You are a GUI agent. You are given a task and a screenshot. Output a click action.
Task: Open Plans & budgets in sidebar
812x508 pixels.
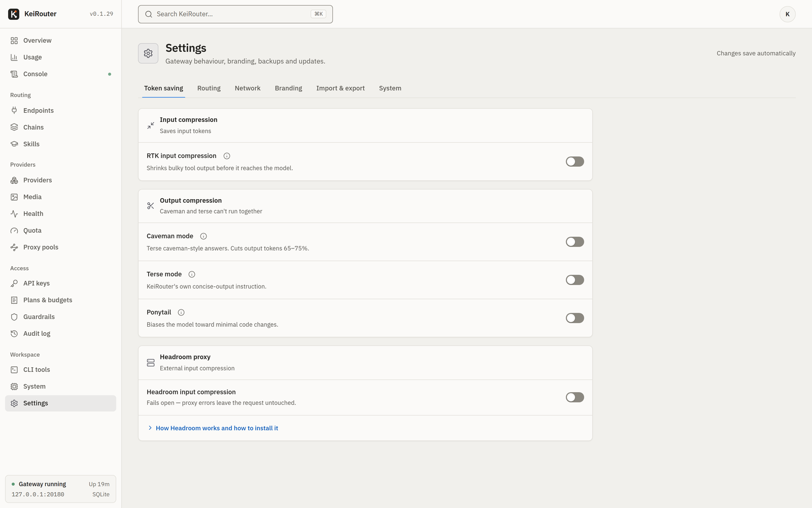pos(60,300)
